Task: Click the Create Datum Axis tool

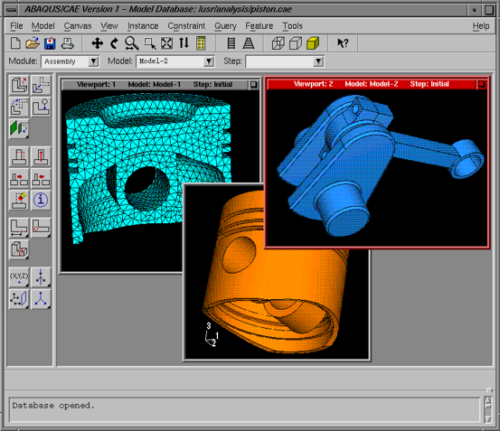Action: (41, 277)
